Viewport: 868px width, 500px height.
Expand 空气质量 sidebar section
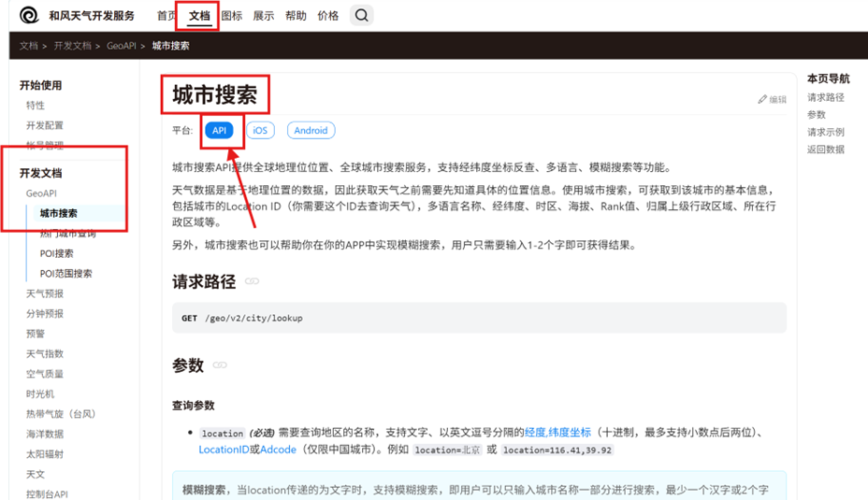pos(45,374)
